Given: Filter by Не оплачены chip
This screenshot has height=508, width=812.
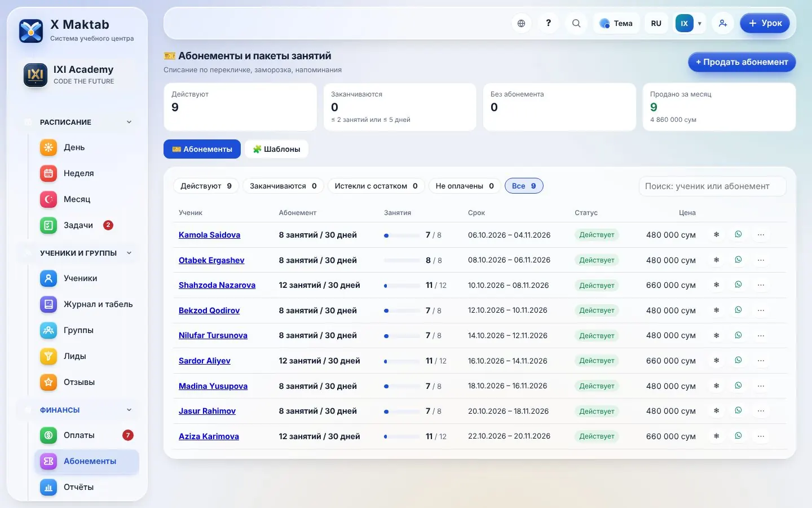Looking at the screenshot, I should point(465,186).
